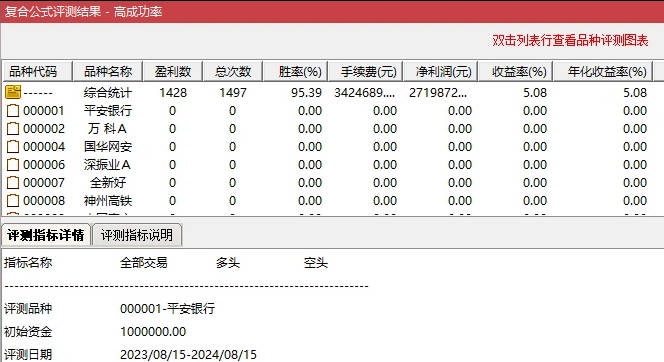This screenshot has width=664, height=362.
Task: Click the 神州高铁 name cell
Action: (x=108, y=200)
